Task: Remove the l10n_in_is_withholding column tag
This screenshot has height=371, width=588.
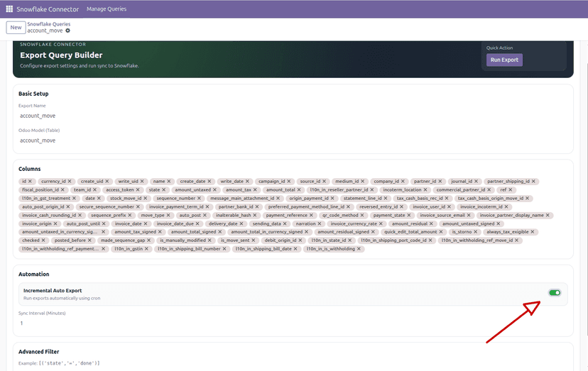Action: tap(359, 249)
